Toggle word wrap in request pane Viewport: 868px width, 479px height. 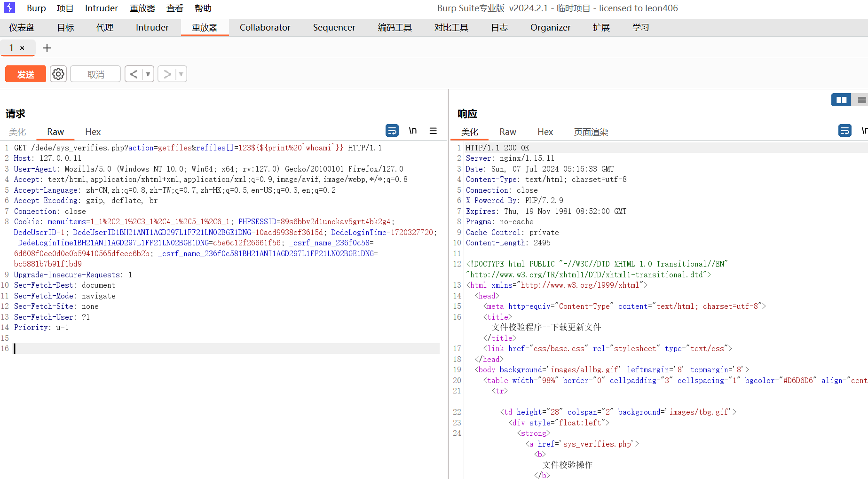click(392, 131)
